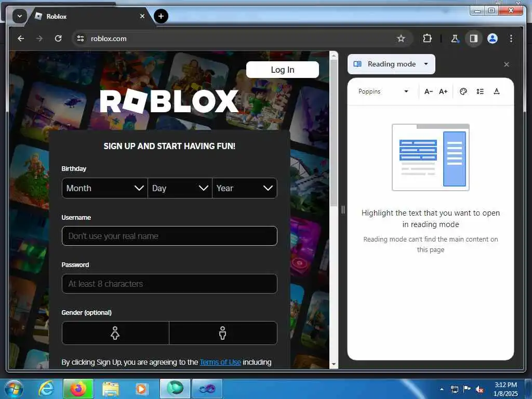532x399 pixels.
Task: Open a new tab with plus button
Action: click(x=161, y=16)
